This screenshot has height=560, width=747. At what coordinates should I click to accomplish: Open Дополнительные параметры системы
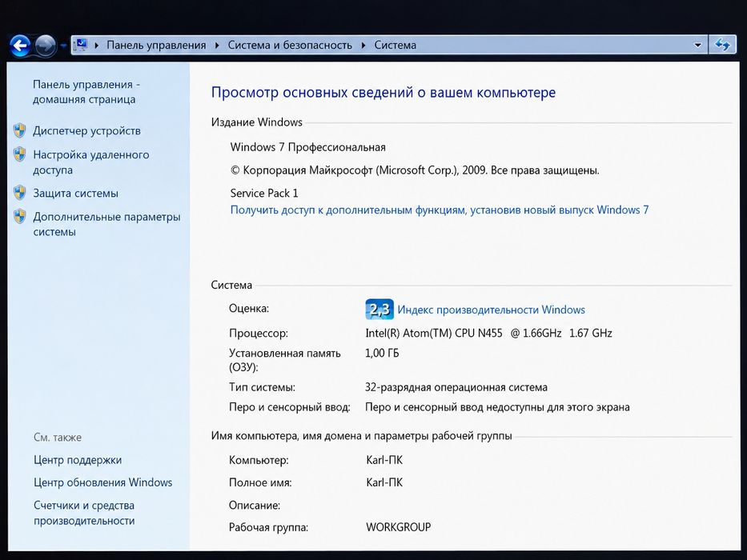106,224
